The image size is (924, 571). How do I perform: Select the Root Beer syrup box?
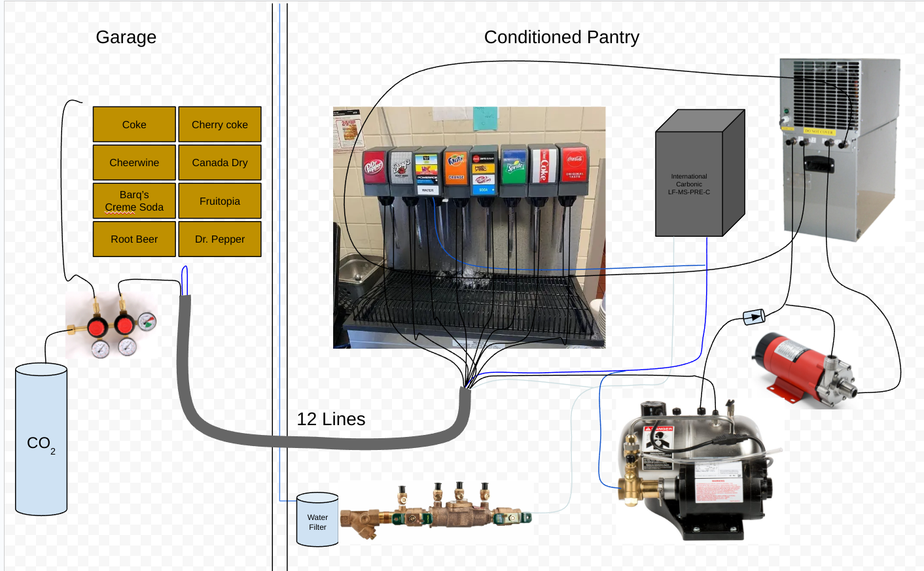(134, 239)
